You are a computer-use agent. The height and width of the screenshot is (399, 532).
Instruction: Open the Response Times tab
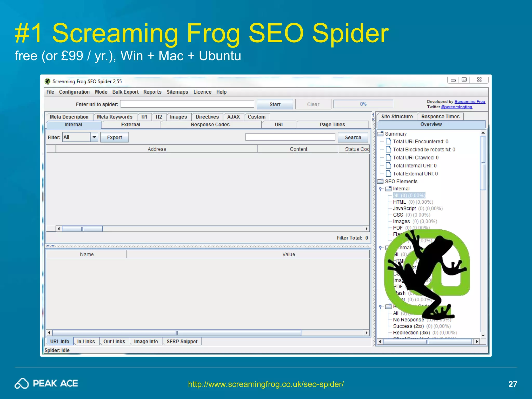[440, 117]
